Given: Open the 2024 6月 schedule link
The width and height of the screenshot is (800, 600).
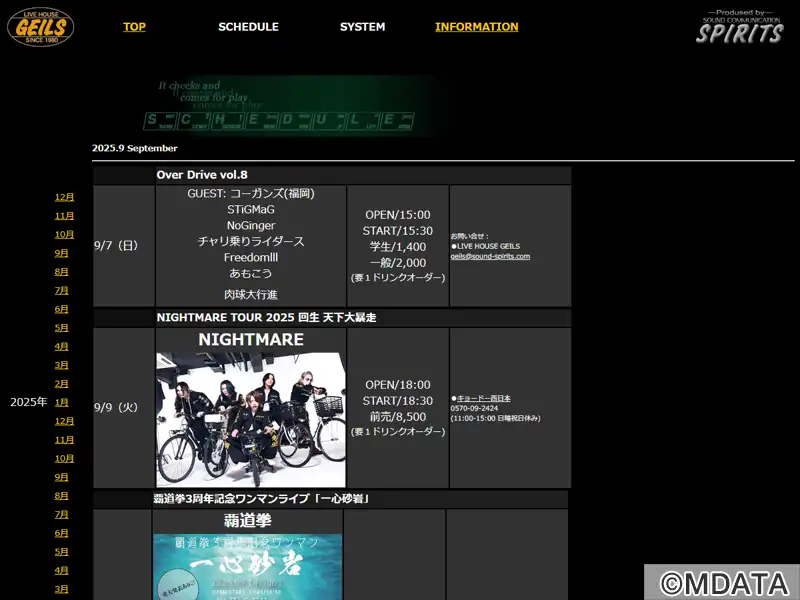Looking at the screenshot, I should click(61, 533).
